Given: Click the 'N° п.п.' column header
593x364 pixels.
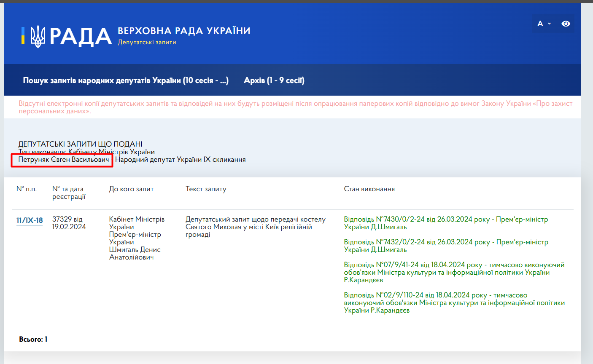Looking at the screenshot, I should tap(27, 189).
